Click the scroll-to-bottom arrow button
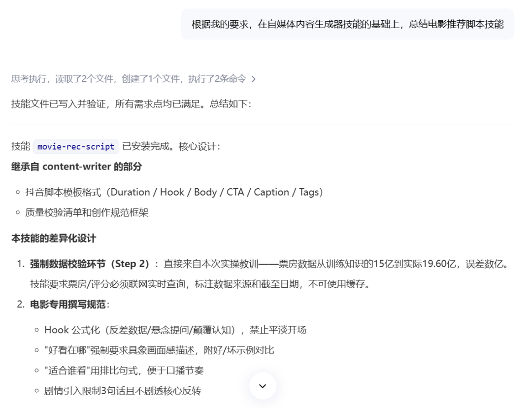The width and height of the screenshot is (532, 408). click(263, 386)
